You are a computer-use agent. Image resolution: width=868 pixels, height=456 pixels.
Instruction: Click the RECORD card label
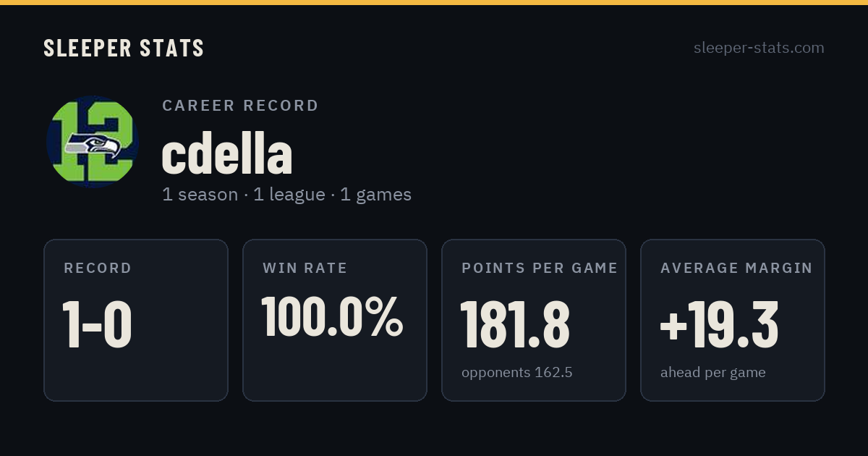(98, 269)
